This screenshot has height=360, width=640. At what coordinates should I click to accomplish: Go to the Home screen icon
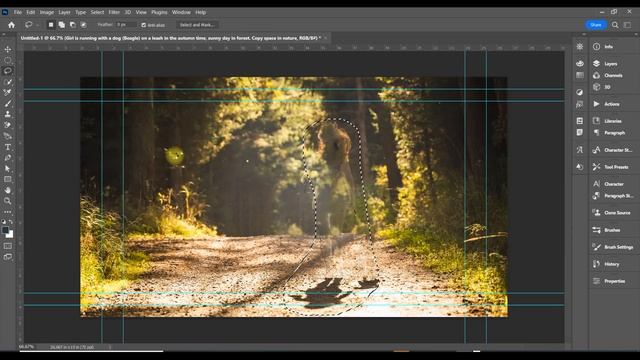(11, 25)
